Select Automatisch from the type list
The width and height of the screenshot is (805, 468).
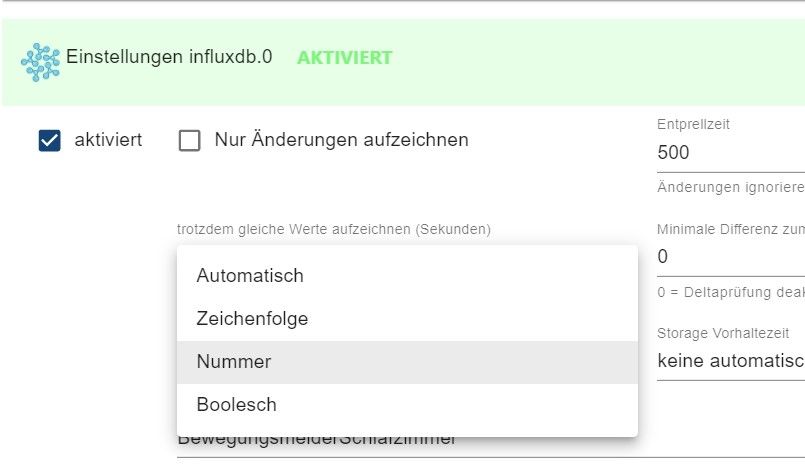[x=250, y=275]
